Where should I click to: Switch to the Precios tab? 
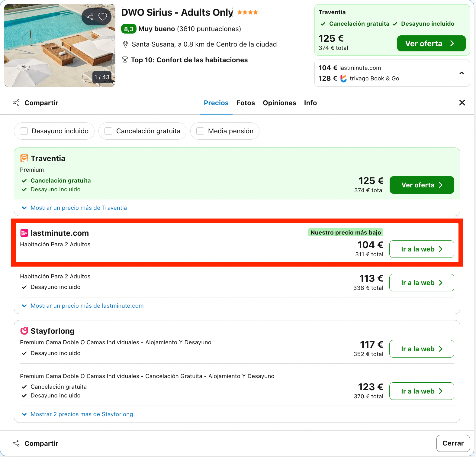[x=216, y=103]
